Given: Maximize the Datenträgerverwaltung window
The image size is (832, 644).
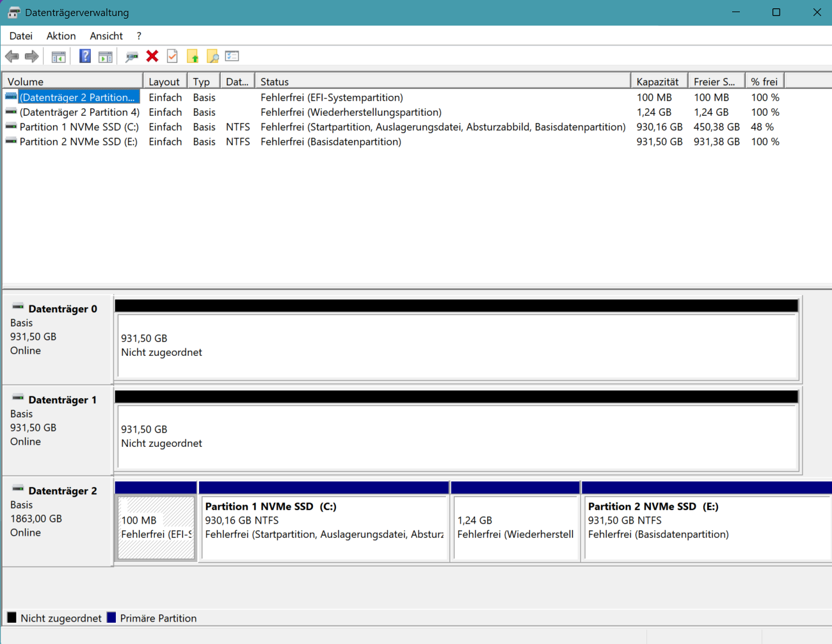Looking at the screenshot, I should pyautogui.click(x=776, y=12).
